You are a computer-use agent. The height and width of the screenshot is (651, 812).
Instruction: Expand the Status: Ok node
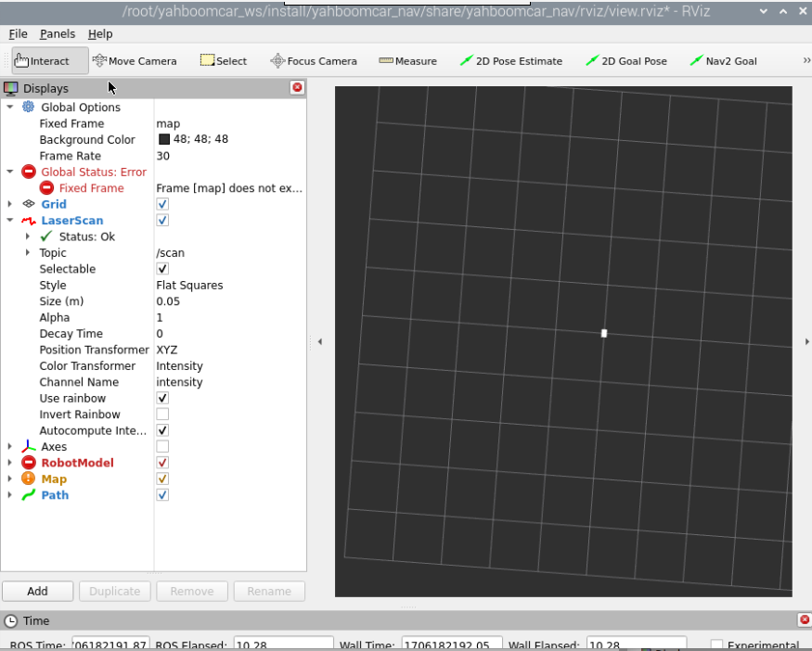point(28,236)
